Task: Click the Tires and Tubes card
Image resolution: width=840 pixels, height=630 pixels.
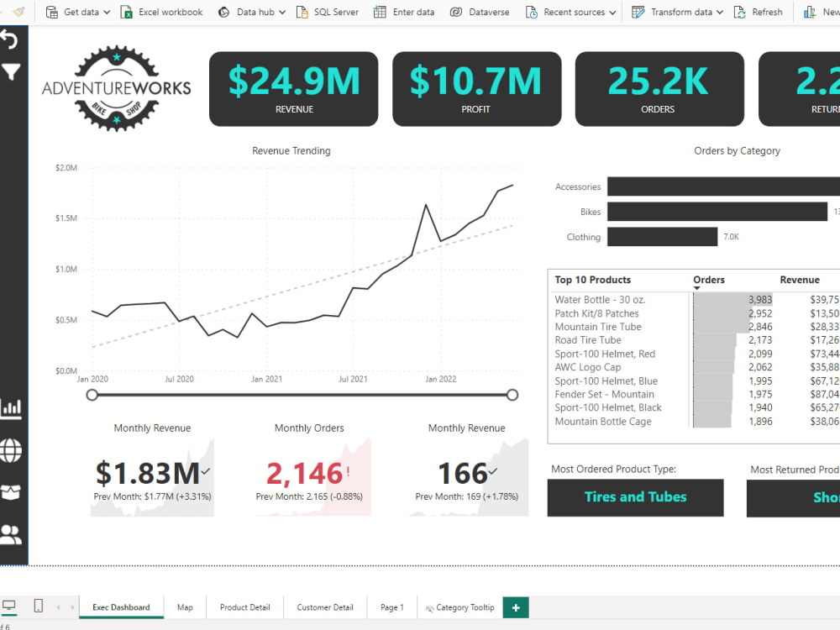Action: pyautogui.click(x=635, y=497)
